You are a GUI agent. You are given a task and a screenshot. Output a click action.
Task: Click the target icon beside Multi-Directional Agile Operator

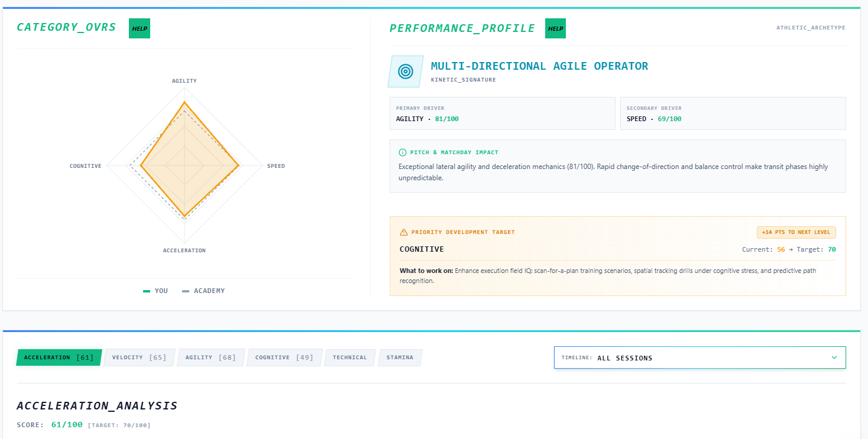point(406,71)
